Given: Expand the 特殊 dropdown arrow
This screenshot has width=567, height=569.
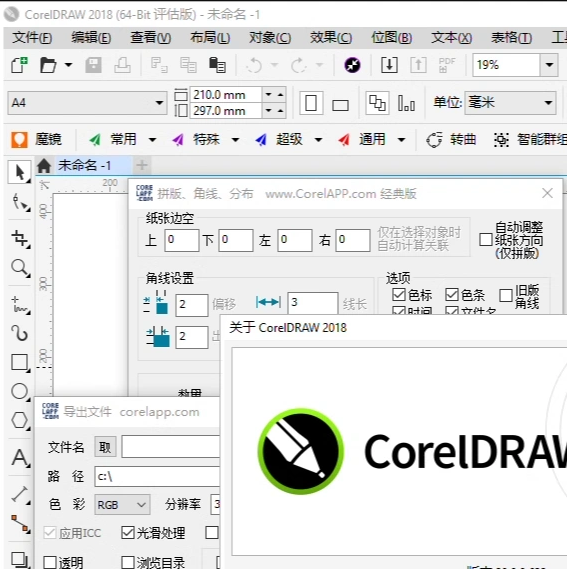Looking at the screenshot, I should (x=236, y=140).
